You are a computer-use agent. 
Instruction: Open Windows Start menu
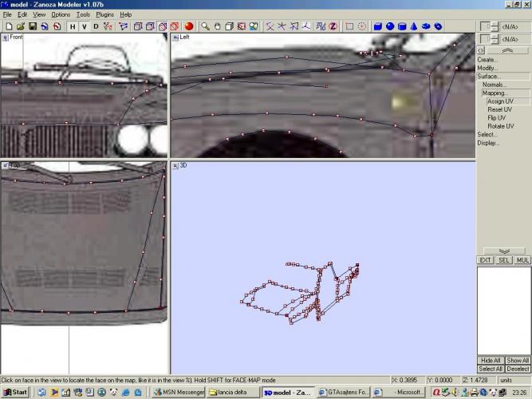click(x=14, y=393)
